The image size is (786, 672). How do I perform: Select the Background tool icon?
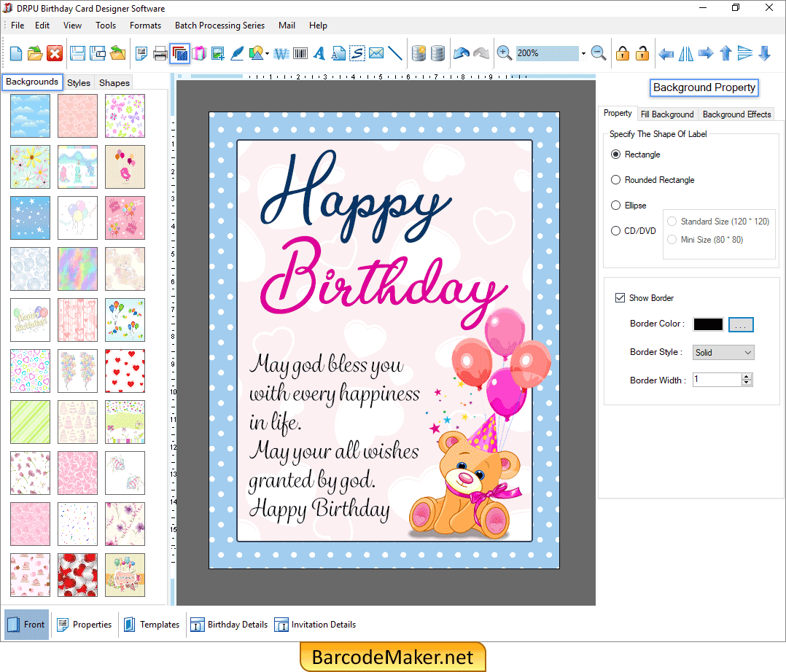179,53
